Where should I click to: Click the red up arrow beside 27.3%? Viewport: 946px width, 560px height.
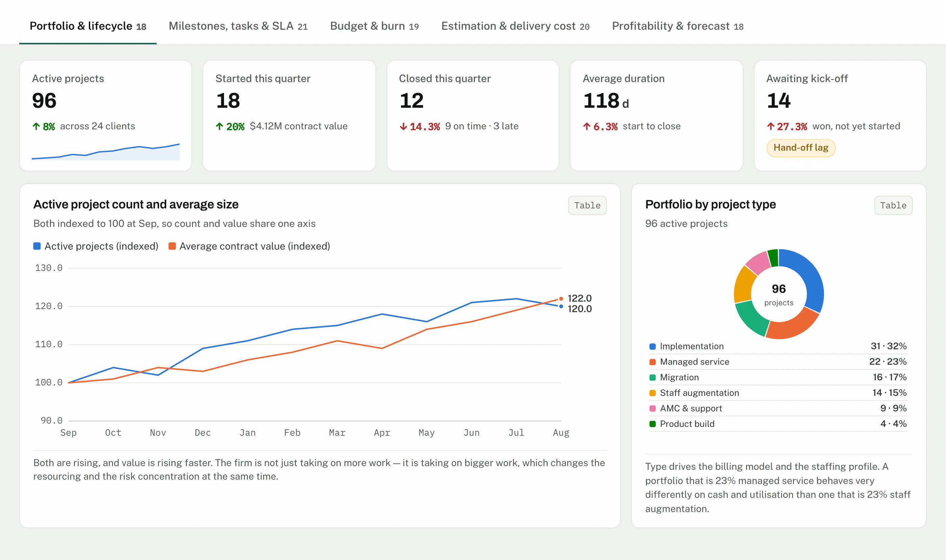click(770, 126)
